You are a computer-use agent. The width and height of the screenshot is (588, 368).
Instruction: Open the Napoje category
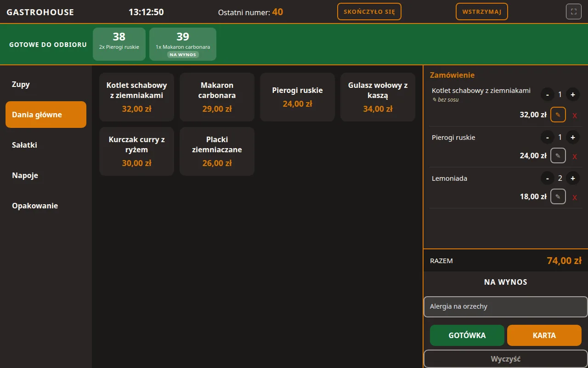point(46,175)
